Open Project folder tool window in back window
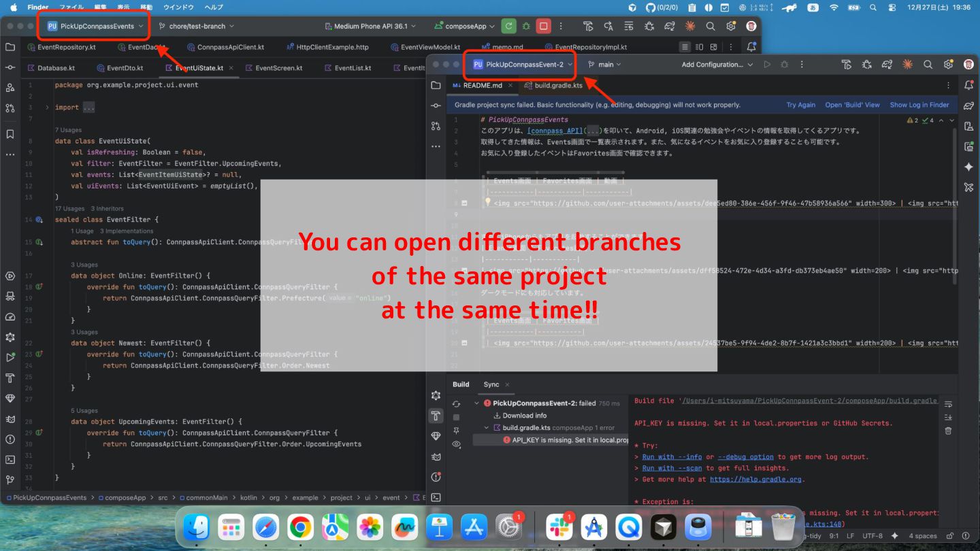980x551 pixels. point(10,47)
